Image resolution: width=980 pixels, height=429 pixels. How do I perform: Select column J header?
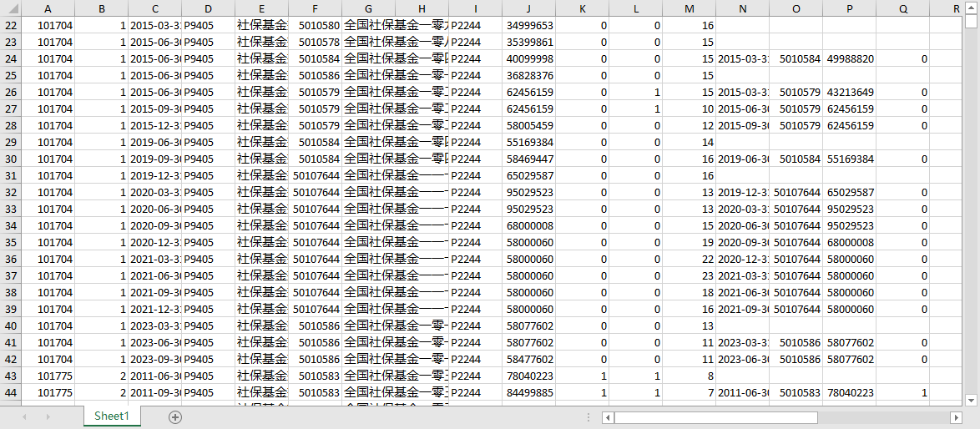(x=528, y=8)
